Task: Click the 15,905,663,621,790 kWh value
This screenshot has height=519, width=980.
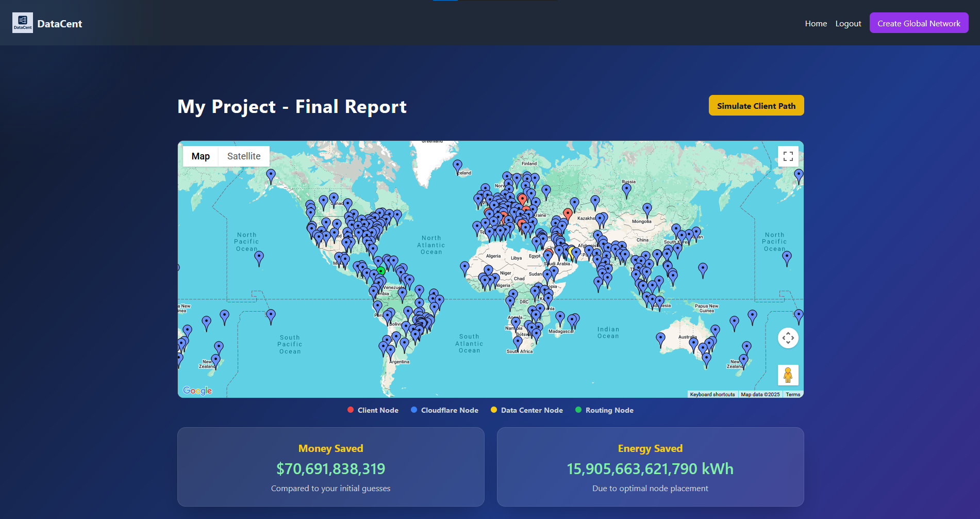Action: coord(651,468)
